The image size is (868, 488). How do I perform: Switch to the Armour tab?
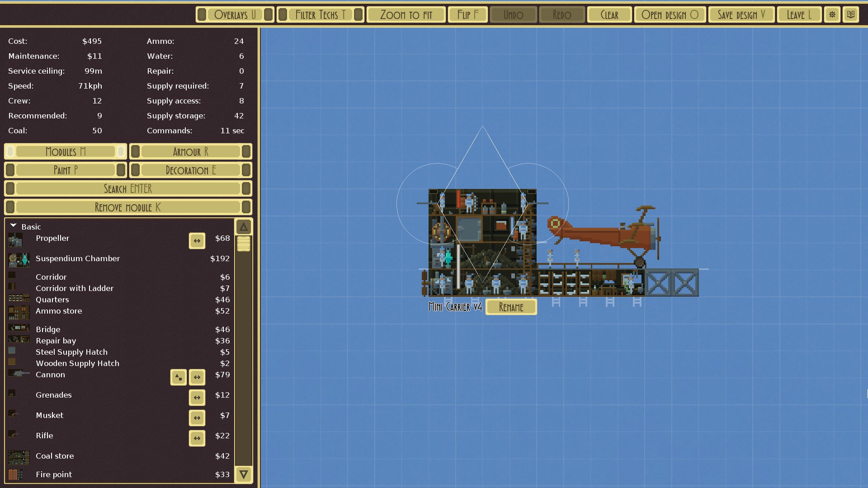(190, 152)
